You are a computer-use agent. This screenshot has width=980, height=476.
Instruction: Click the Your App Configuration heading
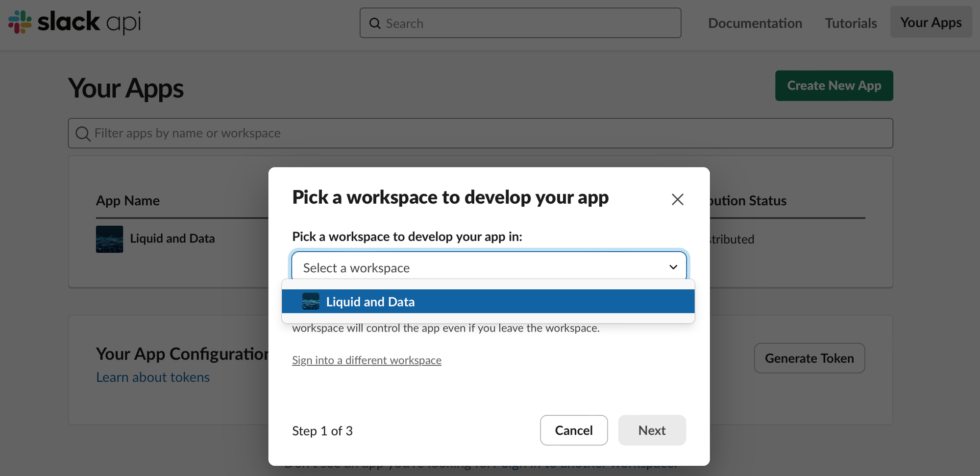(x=182, y=354)
